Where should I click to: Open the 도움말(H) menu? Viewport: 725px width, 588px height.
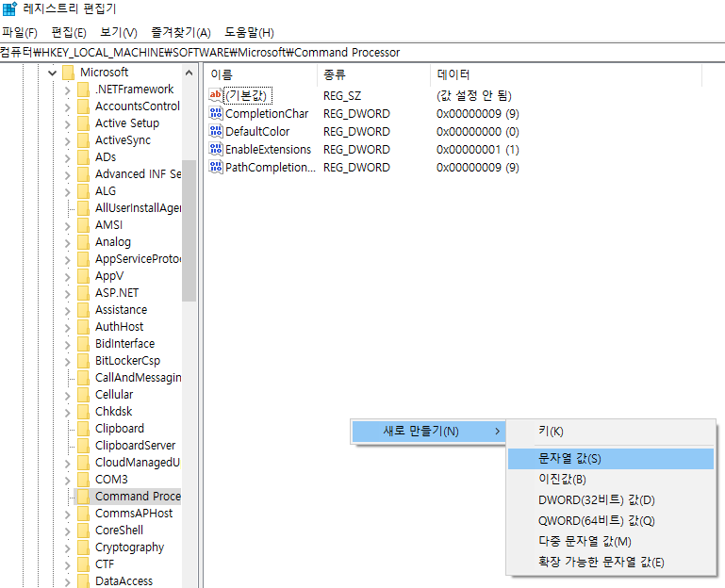coord(249,32)
